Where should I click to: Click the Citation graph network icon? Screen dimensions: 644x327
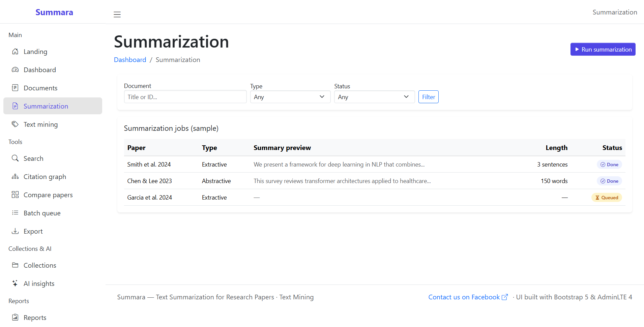(x=15, y=176)
